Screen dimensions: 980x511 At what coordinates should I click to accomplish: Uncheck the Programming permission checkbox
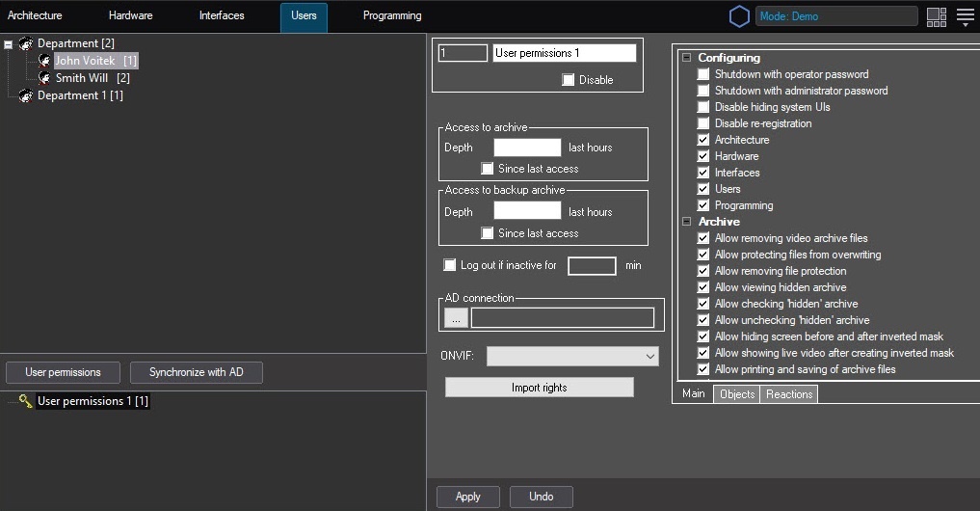(703, 205)
